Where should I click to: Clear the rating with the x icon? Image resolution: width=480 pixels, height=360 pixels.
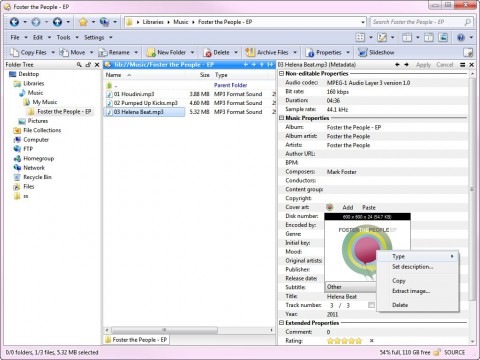tap(372, 341)
